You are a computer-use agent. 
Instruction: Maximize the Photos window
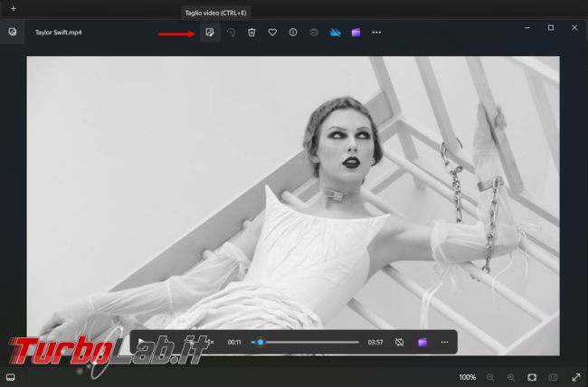(x=551, y=27)
